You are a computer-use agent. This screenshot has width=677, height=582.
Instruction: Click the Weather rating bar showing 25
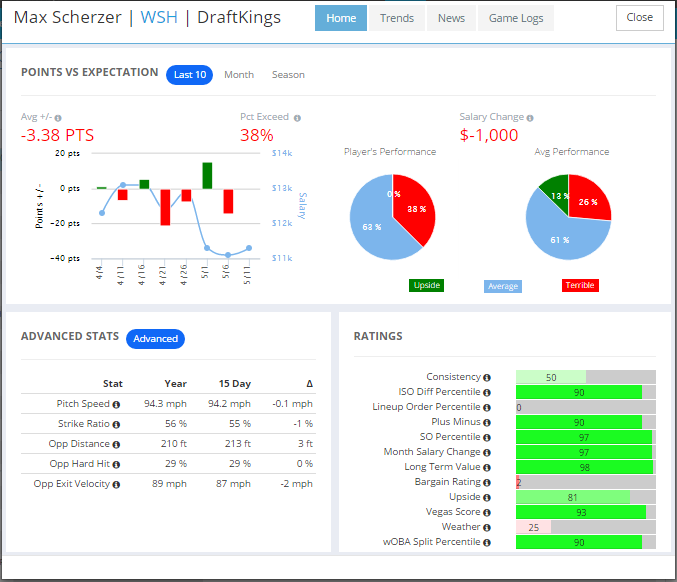(x=533, y=527)
